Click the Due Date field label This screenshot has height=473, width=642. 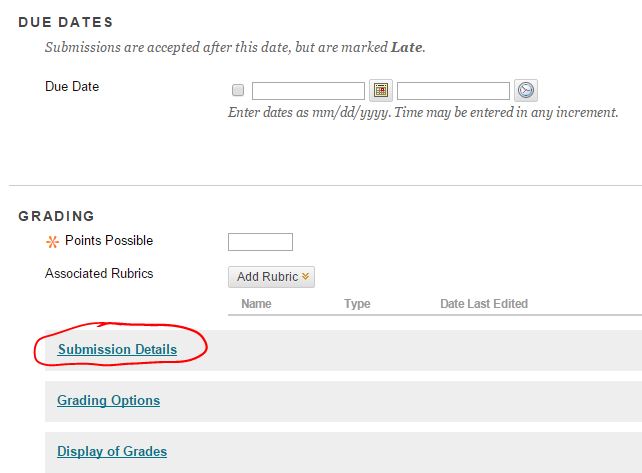click(72, 86)
